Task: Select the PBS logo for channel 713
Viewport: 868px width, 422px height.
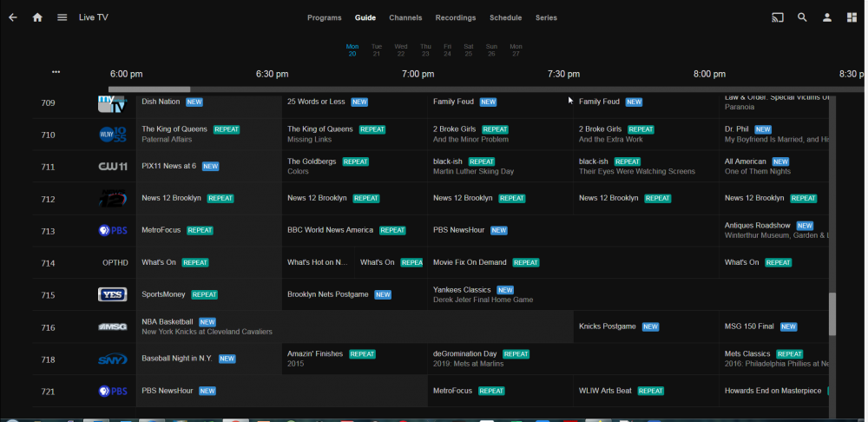Action: pos(112,230)
